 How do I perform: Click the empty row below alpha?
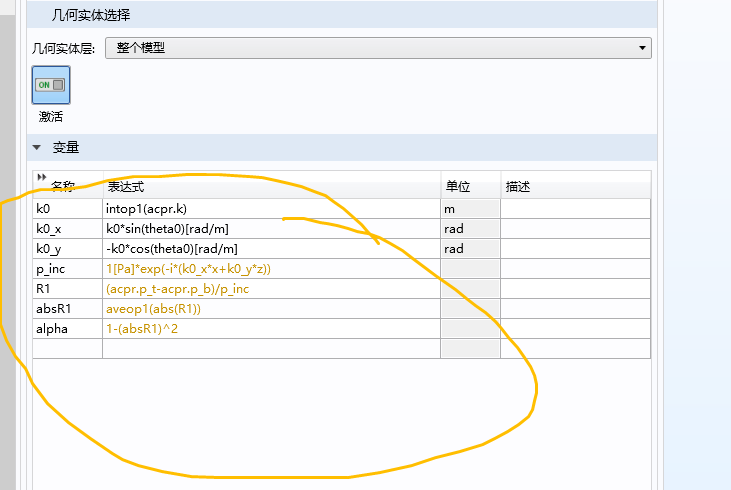click(x=270, y=349)
